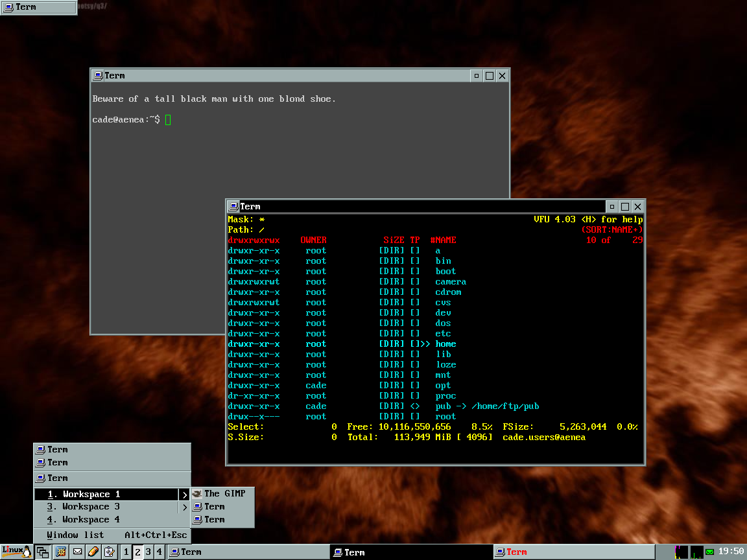The height and width of the screenshot is (560, 747).
Task: Select gray Term taskbar entry beside workspace buttons
Action: coord(248,552)
